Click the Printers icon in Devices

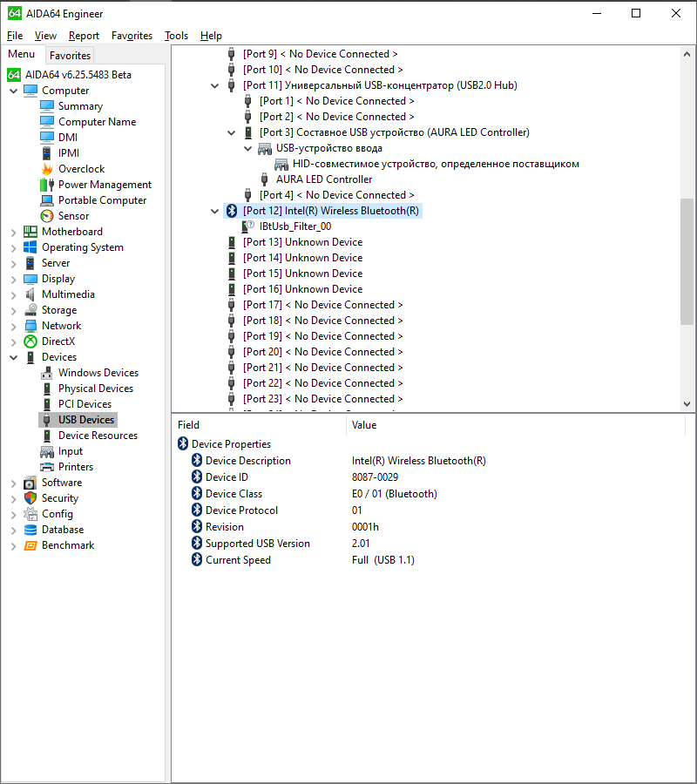click(47, 467)
